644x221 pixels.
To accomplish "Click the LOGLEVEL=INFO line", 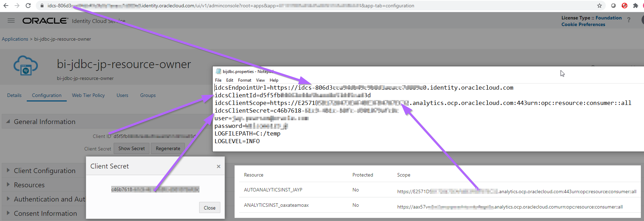I will tap(237, 141).
